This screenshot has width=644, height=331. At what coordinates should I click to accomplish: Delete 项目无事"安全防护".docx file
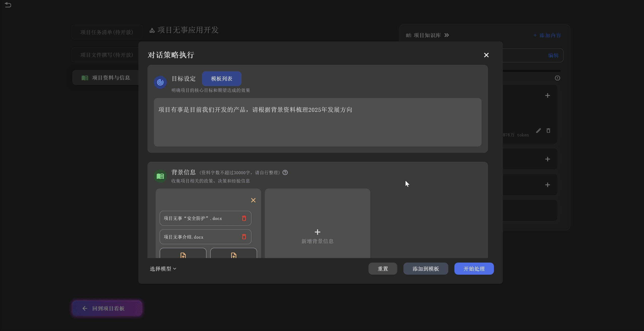pyautogui.click(x=244, y=218)
